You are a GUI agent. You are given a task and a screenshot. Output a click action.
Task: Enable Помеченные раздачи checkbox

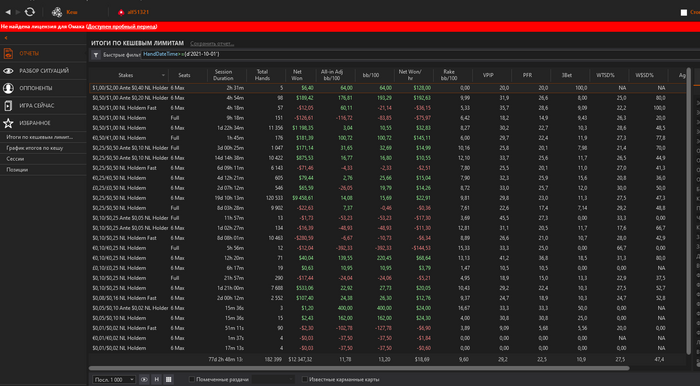(192, 379)
